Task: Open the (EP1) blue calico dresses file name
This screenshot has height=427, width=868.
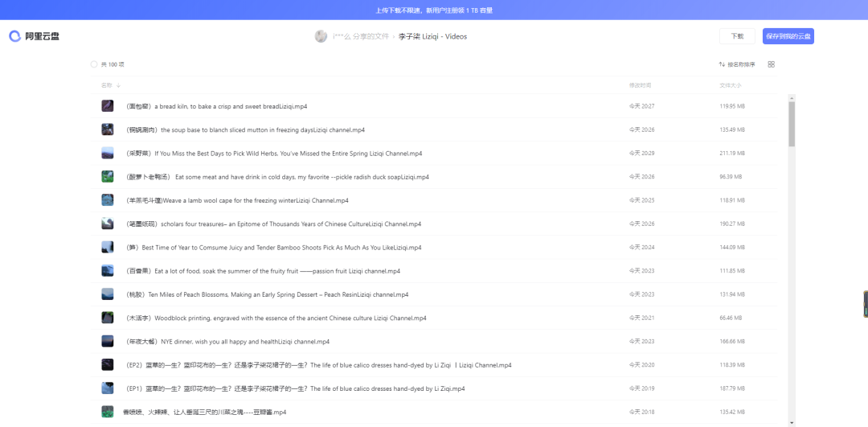Action: click(295, 388)
